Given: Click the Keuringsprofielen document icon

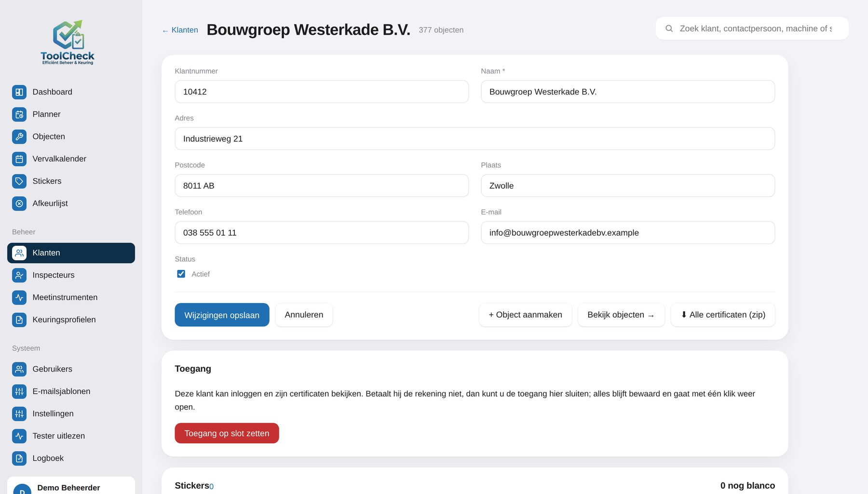Looking at the screenshot, I should 19,320.
